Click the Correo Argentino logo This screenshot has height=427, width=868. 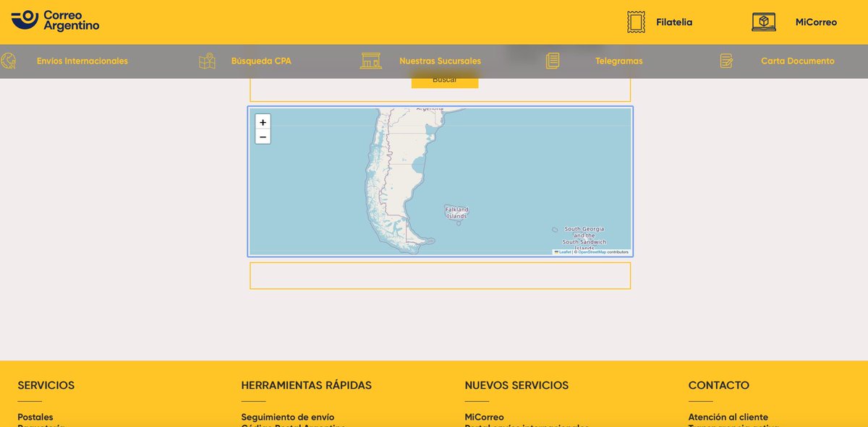(x=55, y=20)
